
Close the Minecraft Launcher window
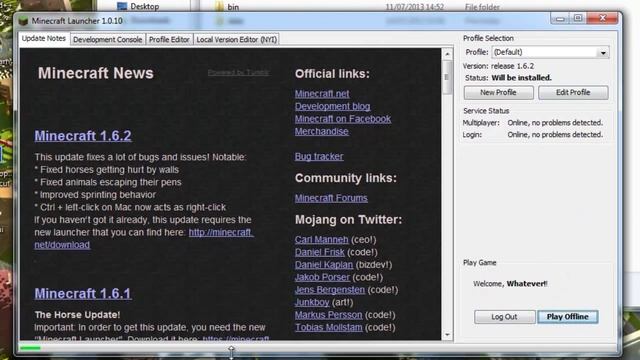[x=602, y=18]
